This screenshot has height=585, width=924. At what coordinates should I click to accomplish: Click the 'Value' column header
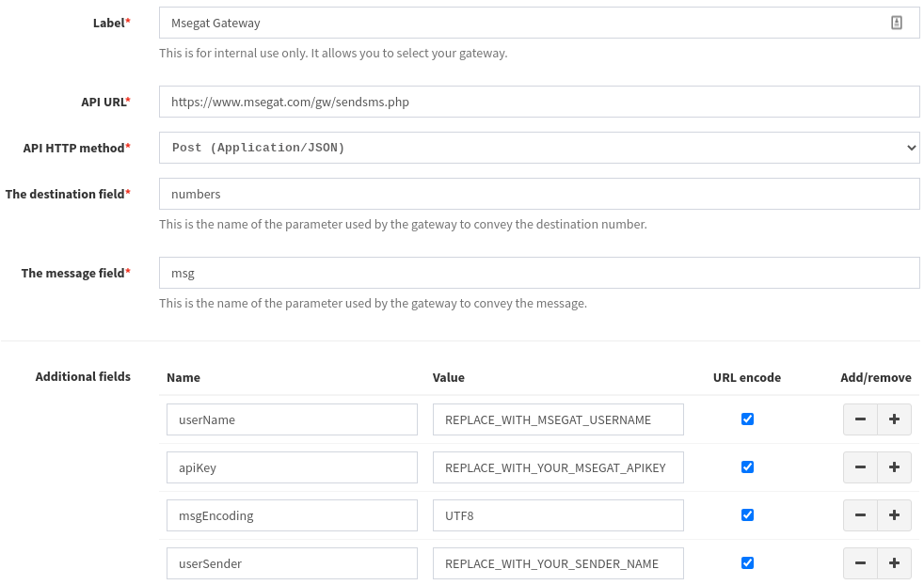[449, 378]
